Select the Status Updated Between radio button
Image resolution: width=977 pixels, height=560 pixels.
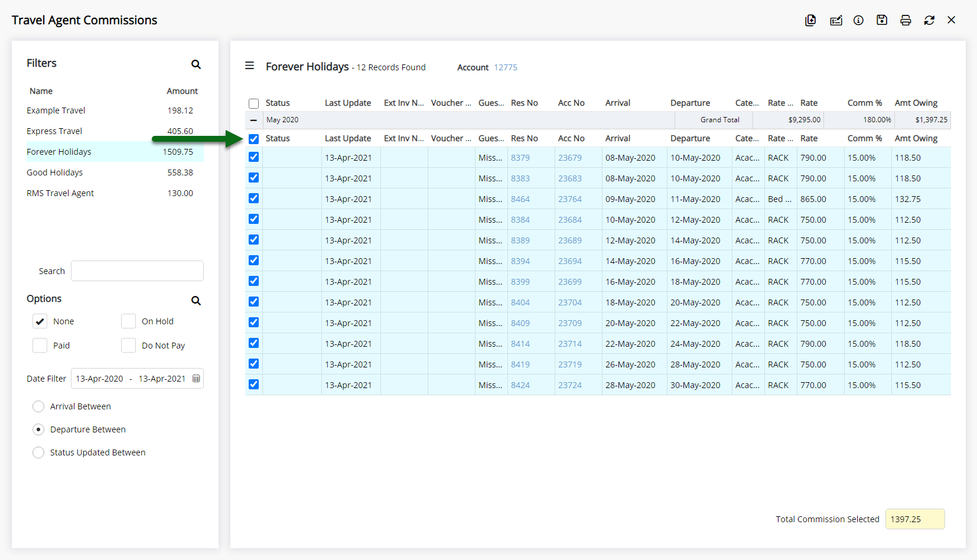tap(38, 452)
